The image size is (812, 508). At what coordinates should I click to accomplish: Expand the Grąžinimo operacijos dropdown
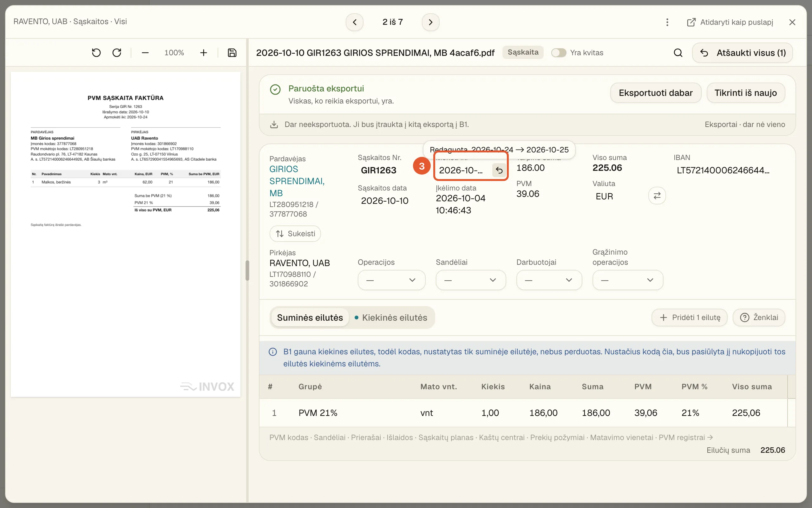point(627,280)
